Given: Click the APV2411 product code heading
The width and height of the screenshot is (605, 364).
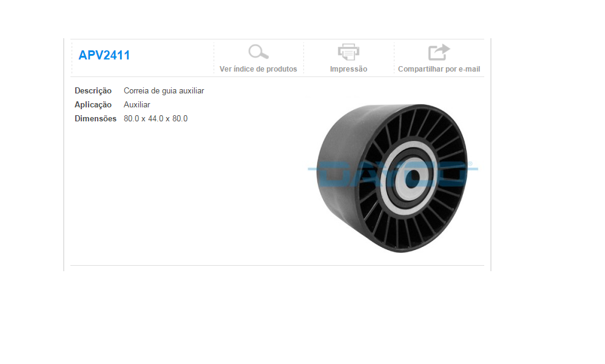Looking at the screenshot, I should [104, 55].
